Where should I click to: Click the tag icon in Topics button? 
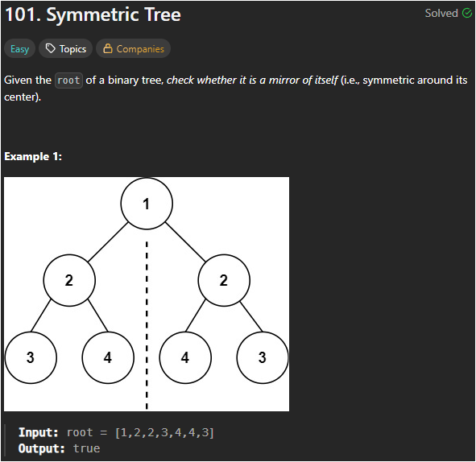pos(50,48)
